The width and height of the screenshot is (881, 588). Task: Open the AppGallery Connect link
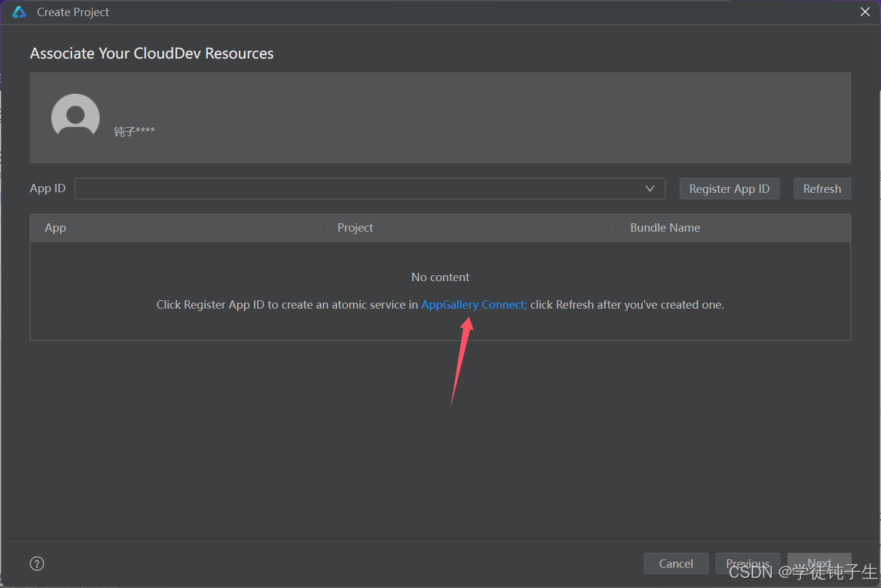click(474, 304)
